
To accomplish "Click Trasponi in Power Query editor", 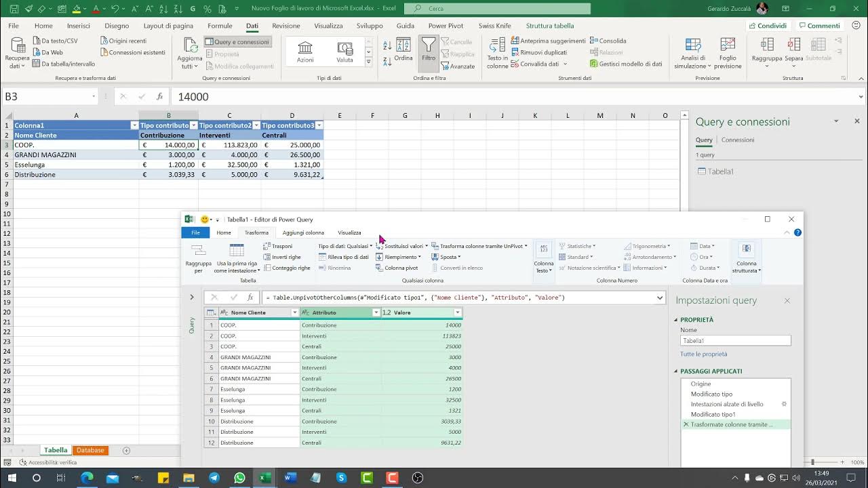I will [278, 246].
